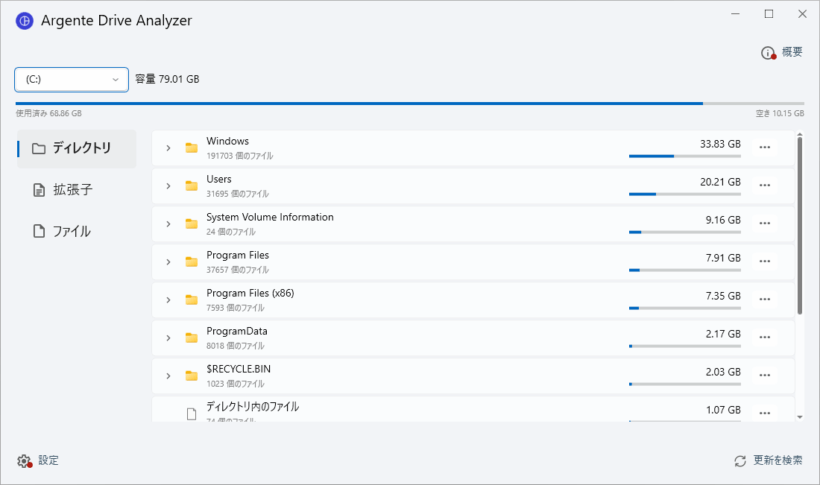The image size is (820, 485).
Task: Click the 7.91 GB size value
Action: pyautogui.click(x=723, y=258)
